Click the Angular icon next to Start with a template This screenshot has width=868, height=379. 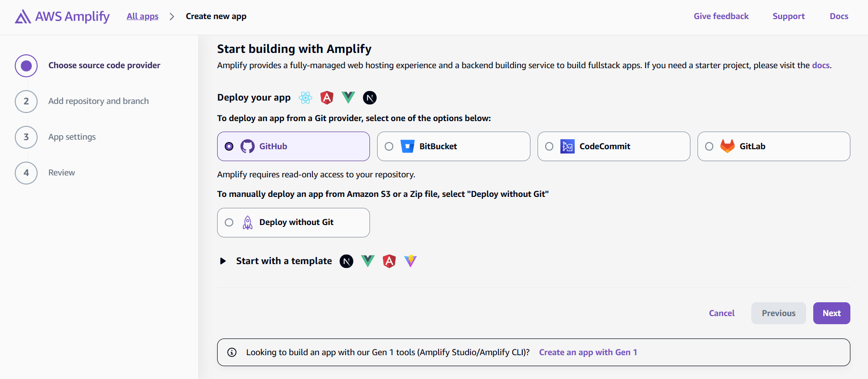pyautogui.click(x=389, y=261)
